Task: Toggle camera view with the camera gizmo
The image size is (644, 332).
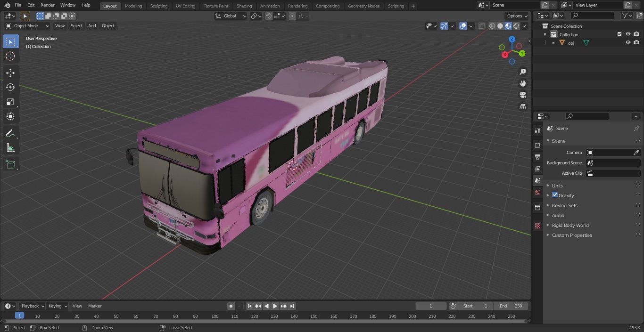Action: coord(522,95)
